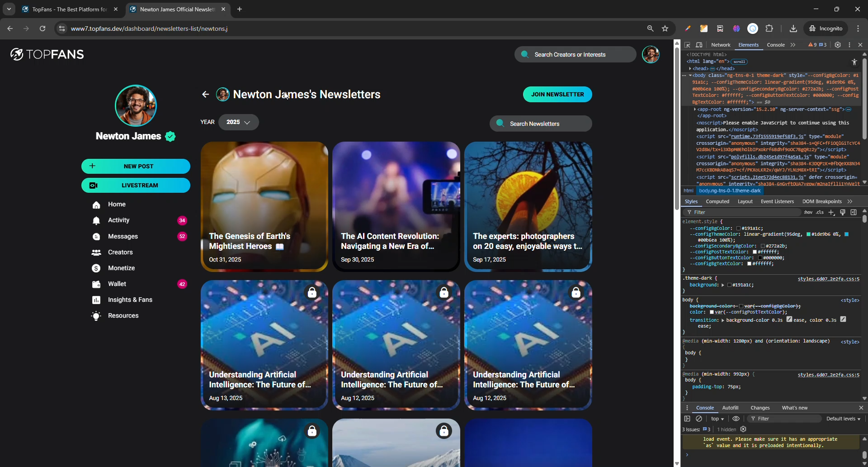The height and width of the screenshot is (467, 868).
Task: Expand the app-root element node
Action: [x=695, y=110]
